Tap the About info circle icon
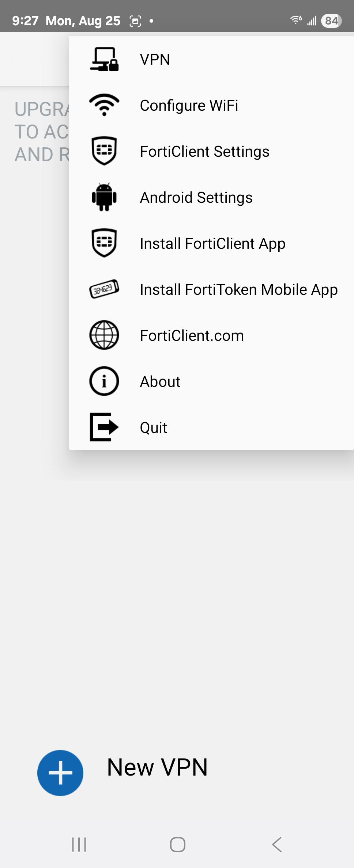Viewport: 354px width, 868px height. 104,381
